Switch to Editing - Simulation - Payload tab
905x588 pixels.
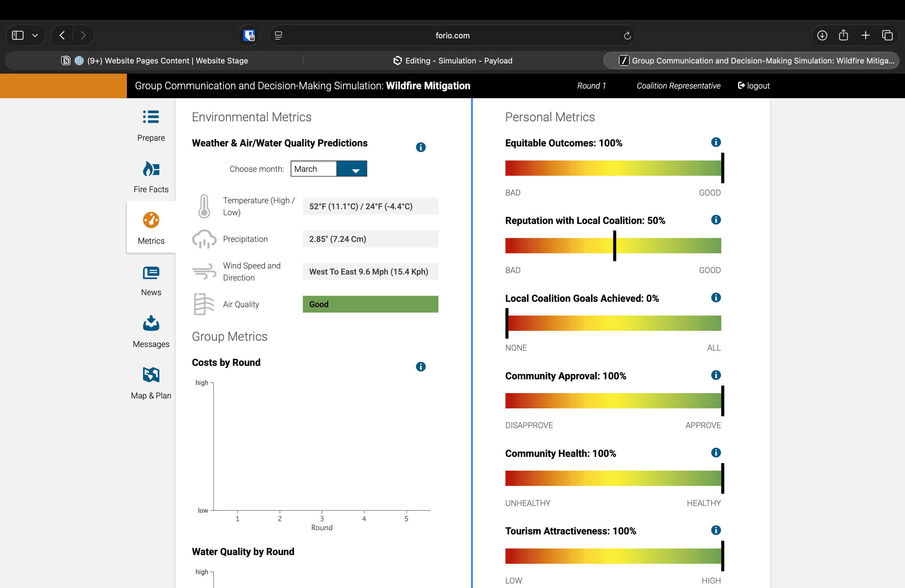point(452,61)
